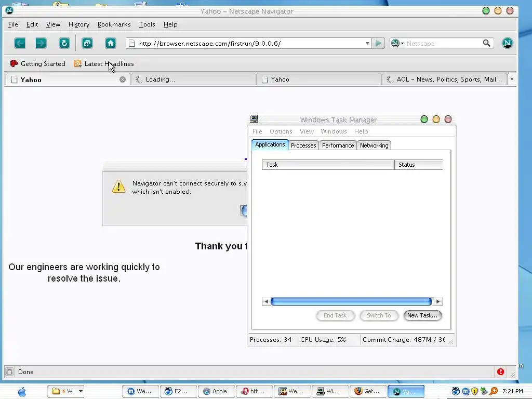Open the 'We...' grid icon taskbar button
Viewport: 532px width, 399px height.
[292, 391]
